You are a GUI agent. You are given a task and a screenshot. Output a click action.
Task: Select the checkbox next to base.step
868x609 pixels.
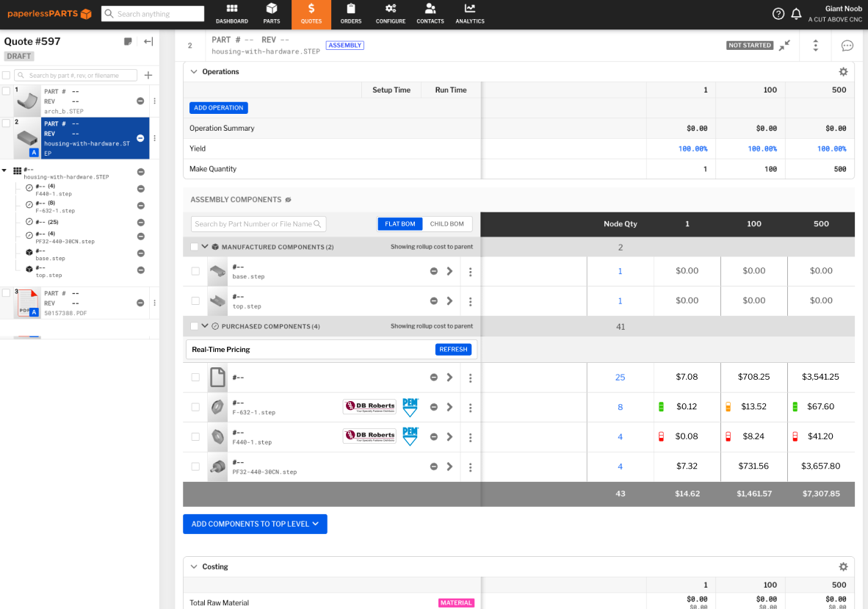(x=195, y=271)
